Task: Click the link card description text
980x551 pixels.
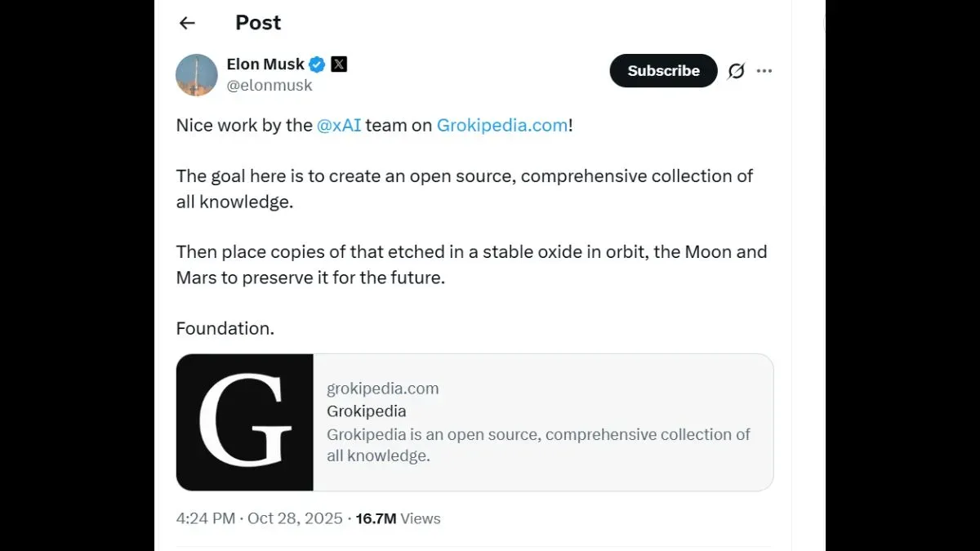Action: (538, 445)
